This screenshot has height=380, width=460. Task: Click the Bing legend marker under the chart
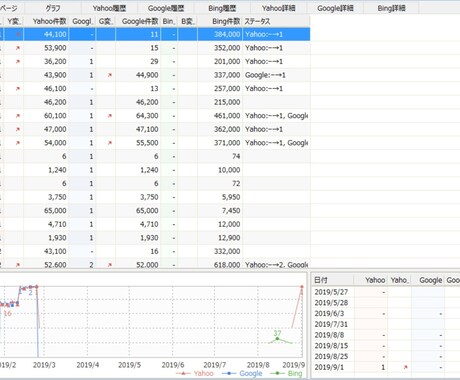click(278, 373)
